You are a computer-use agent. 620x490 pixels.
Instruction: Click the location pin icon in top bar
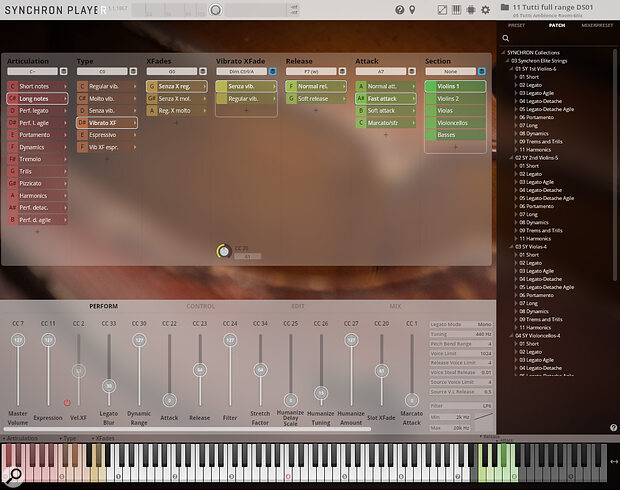[x=412, y=10]
